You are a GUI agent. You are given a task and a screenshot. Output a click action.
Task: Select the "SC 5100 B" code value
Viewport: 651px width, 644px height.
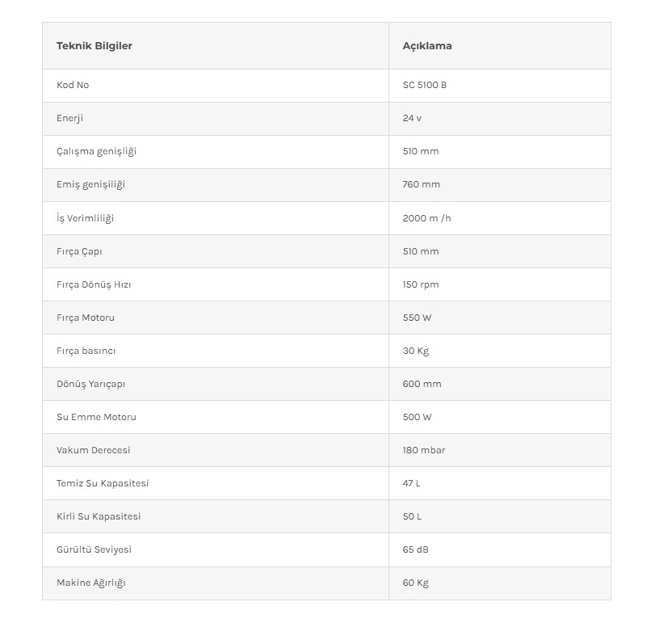tap(424, 85)
